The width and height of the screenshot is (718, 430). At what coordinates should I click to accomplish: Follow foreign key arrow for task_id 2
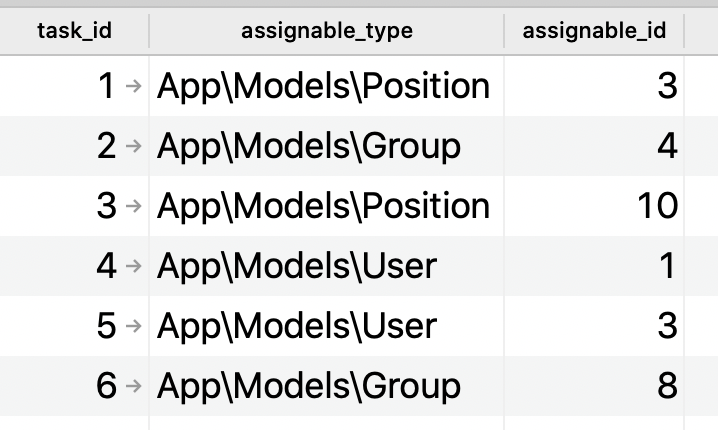pos(133,146)
